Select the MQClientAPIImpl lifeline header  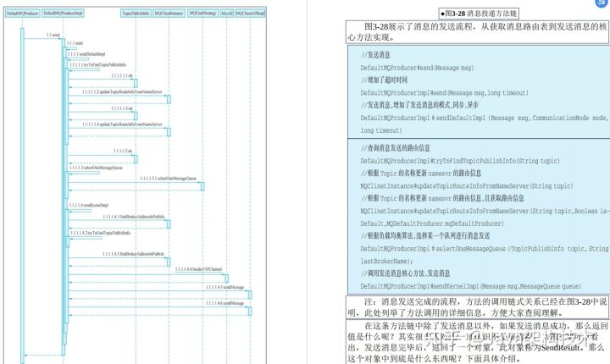[x=250, y=14]
